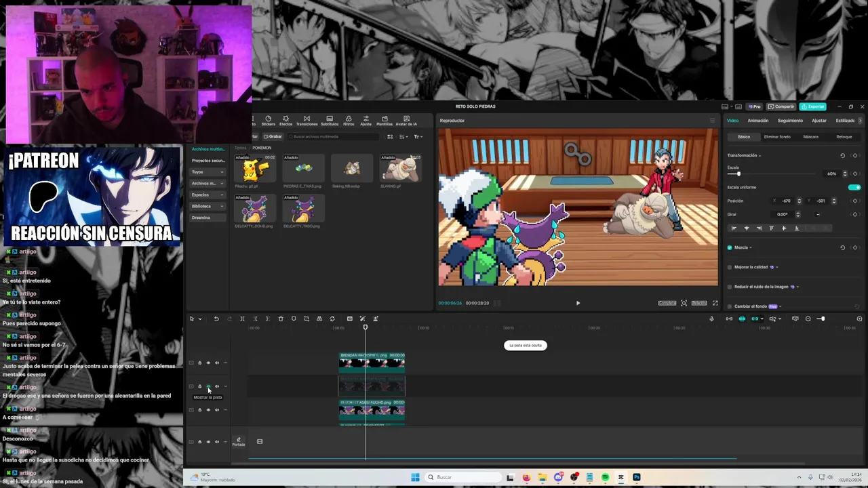Image resolution: width=868 pixels, height=488 pixels.
Task: Open Photoshop from the Windows taskbar
Action: [x=637, y=477]
